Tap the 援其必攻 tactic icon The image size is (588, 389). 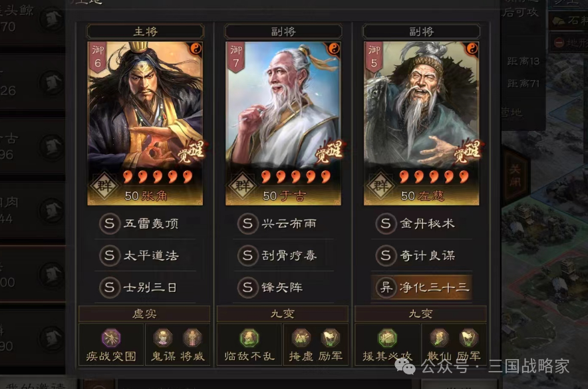[x=387, y=338]
